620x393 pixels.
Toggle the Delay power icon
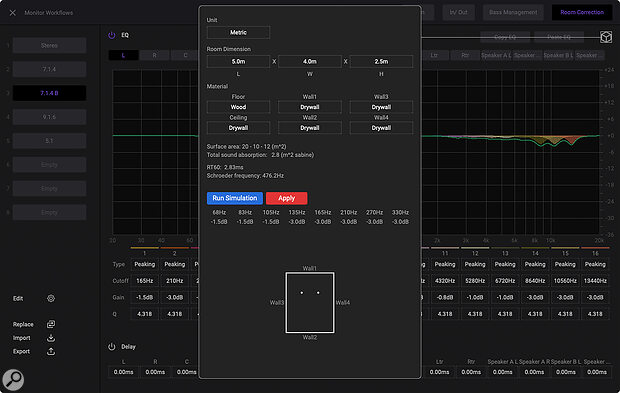click(112, 347)
